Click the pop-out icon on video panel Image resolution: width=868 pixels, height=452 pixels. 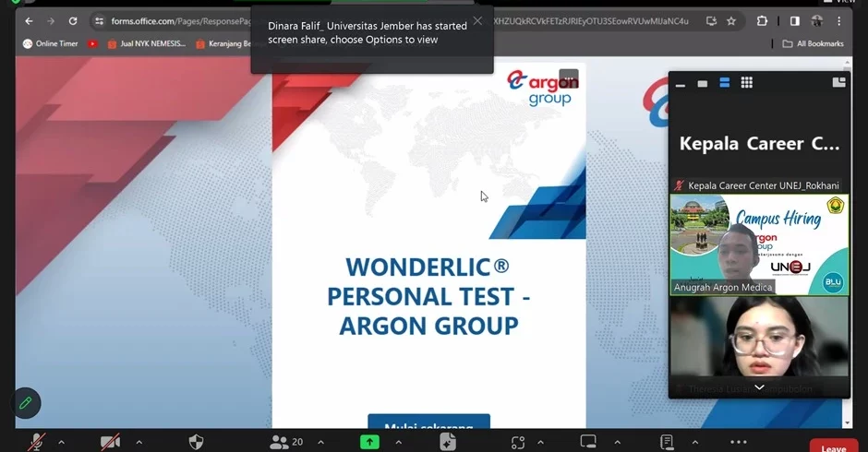(x=838, y=82)
